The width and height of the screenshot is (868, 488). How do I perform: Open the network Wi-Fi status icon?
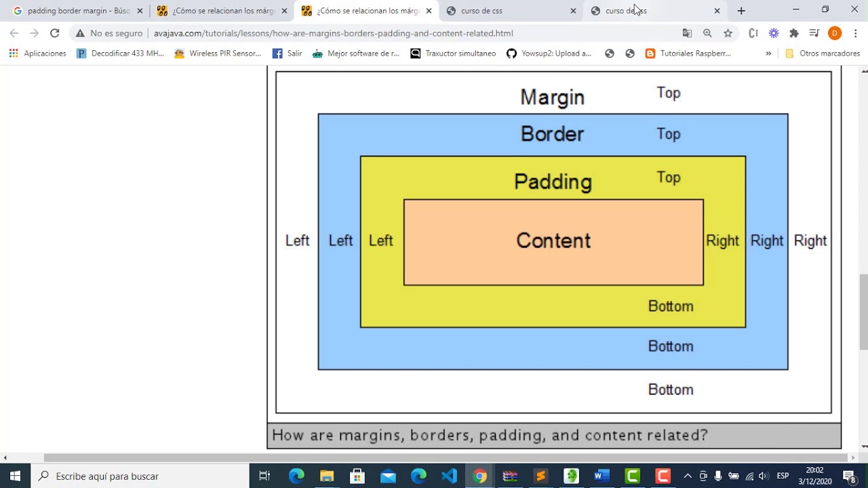(749, 476)
